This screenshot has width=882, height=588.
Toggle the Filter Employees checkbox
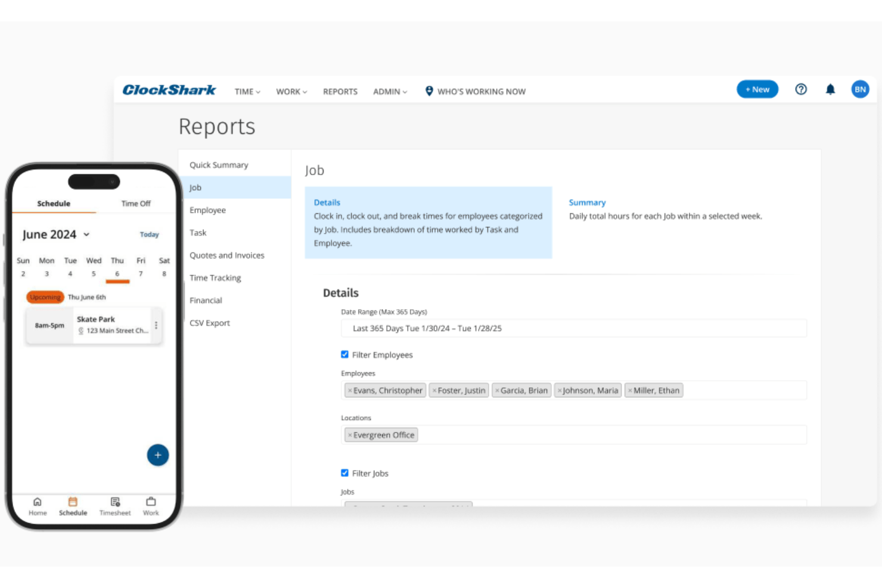(344, 354)
